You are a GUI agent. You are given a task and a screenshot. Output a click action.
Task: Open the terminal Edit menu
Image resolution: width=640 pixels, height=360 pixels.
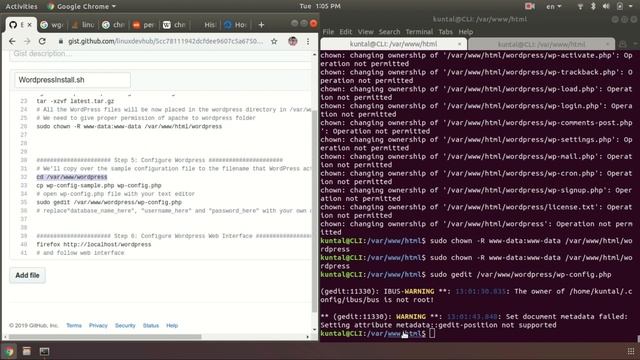(345, 32)
